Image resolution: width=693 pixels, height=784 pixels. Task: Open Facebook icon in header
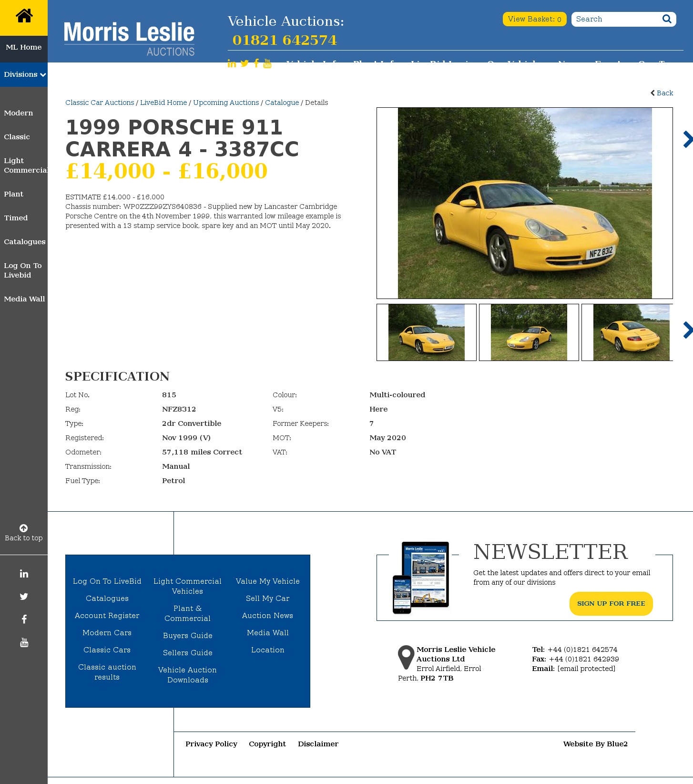coord(256,63)
